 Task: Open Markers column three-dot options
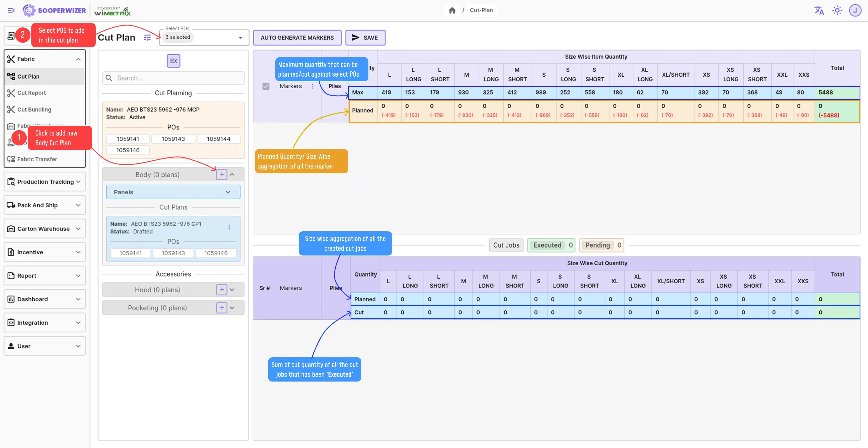pyautogui.click(x=313, y=86)
